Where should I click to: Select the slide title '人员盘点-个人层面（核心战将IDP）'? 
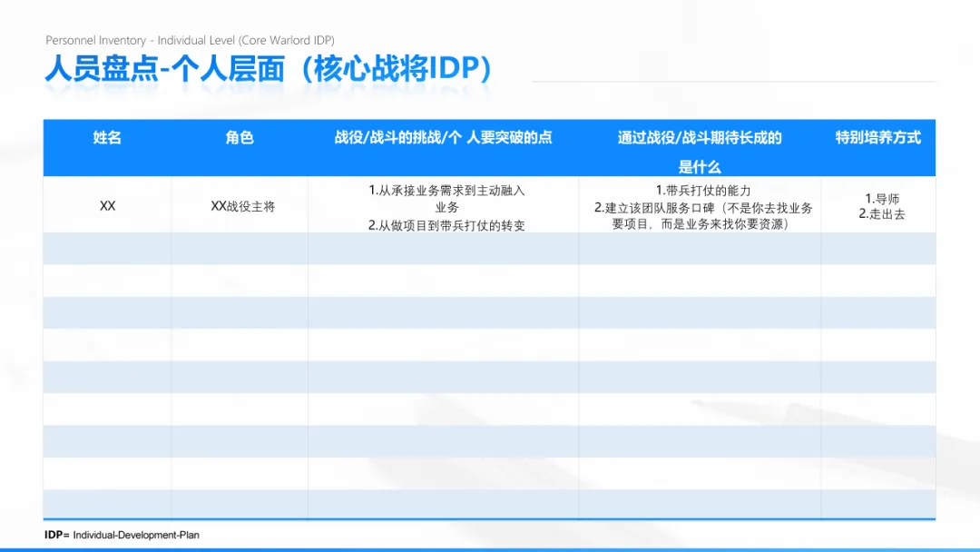pos(268,69)
